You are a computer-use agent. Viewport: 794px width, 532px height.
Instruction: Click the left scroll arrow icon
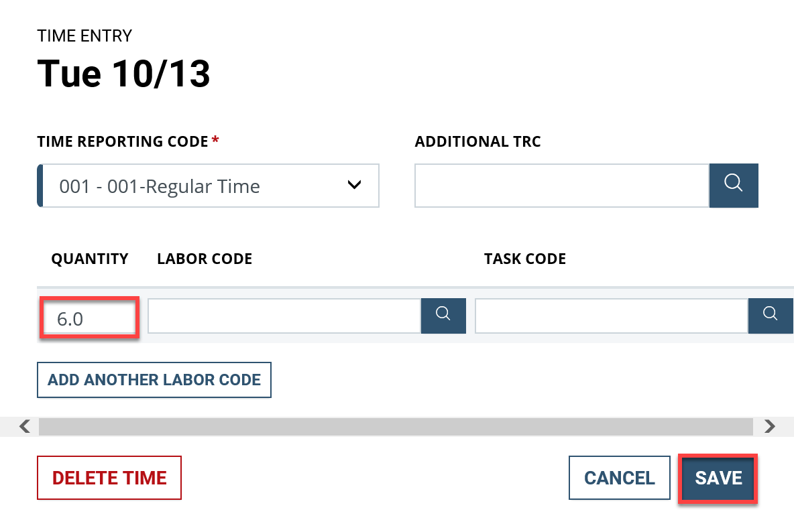tap(24, 426)
